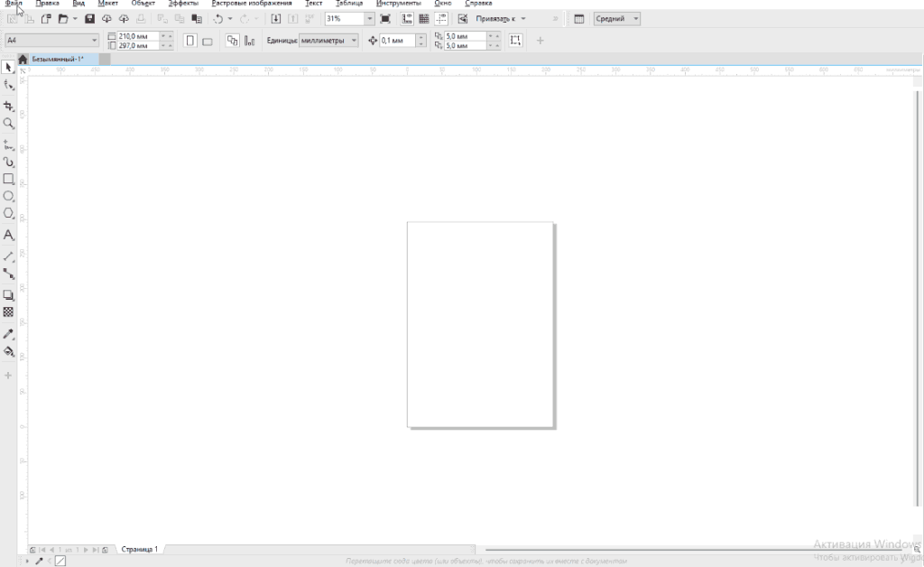The width and height of the screenshot is (924, 567).
Task: Click the nudge distance 0,1 мм field
Action: click(398, 41)
